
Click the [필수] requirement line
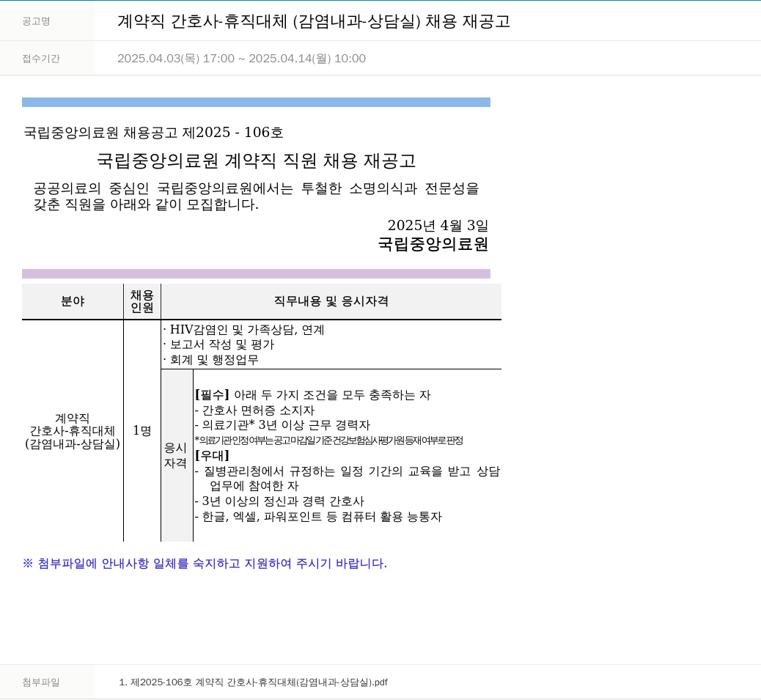point(312,395)
